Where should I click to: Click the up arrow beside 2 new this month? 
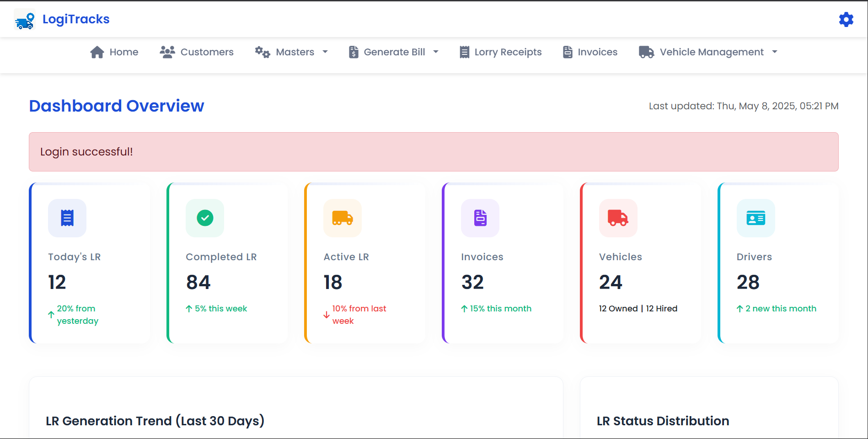[x=740, y=309]
